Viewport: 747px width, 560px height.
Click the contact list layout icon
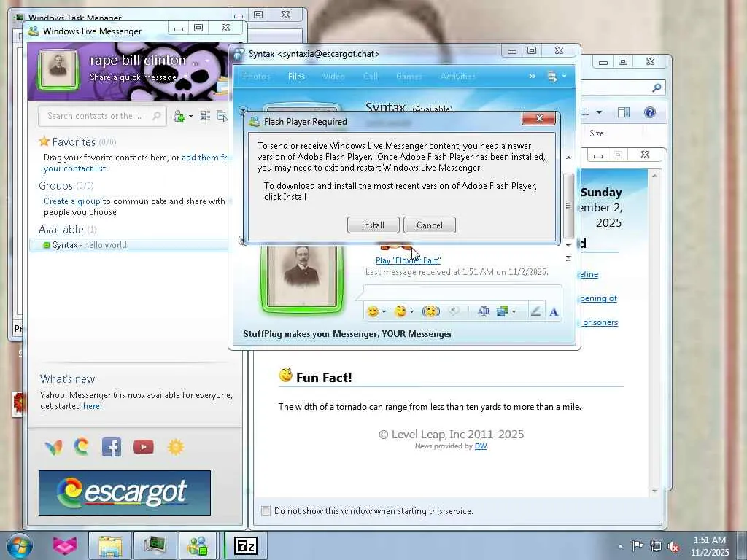(x=205, y=116)
